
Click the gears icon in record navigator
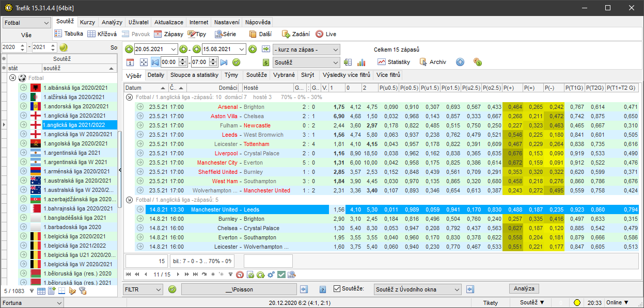271,274
